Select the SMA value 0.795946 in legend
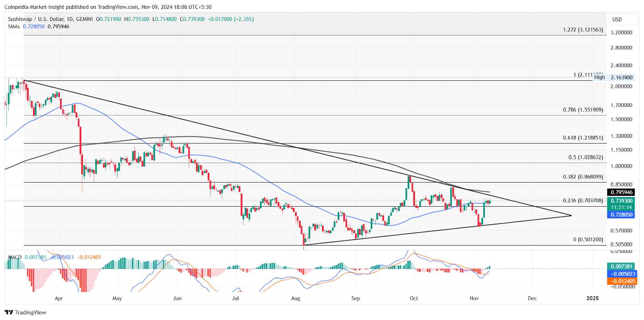The width and height of the screenshot is (644, 320). click(58, 27)
